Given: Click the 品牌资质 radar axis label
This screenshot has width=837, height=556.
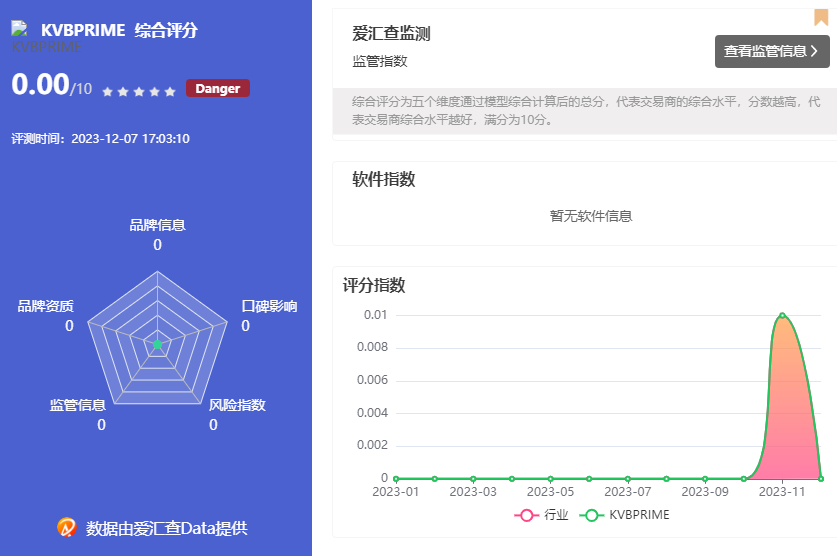Looking at the screenshot, I should [x=45, y=306].
